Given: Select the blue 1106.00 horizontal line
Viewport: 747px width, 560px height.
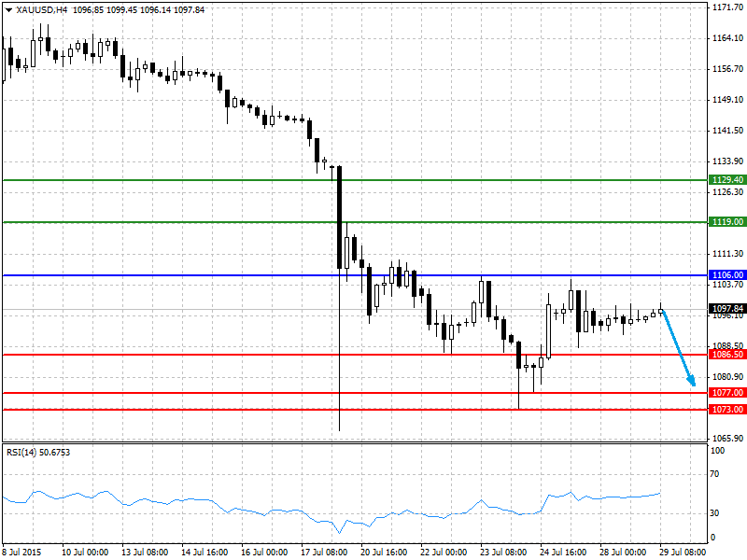Looking at the screenshot, I should 355,275.
